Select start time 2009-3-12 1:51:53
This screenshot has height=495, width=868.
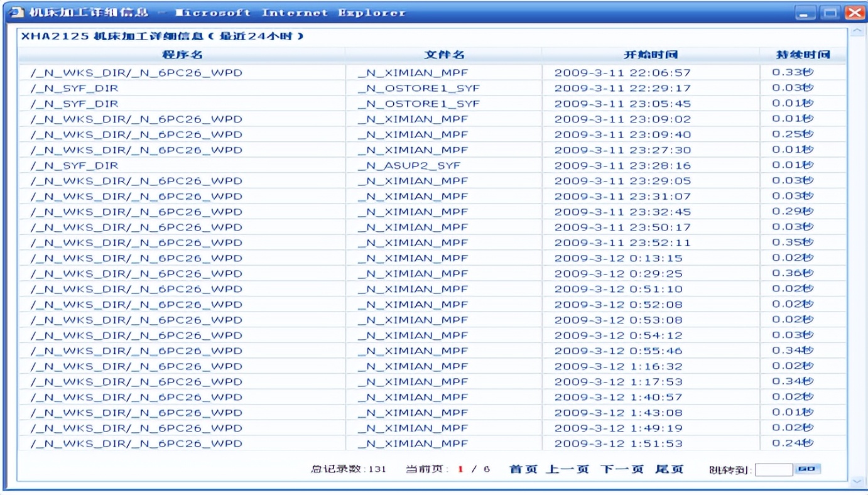click(618, 443)
